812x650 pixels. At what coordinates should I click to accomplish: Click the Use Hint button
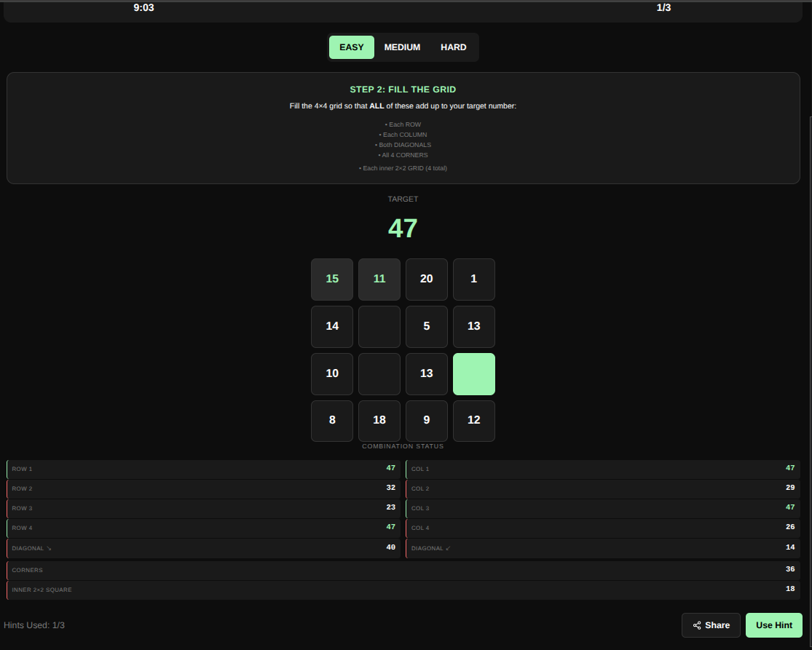click(773, 625)
